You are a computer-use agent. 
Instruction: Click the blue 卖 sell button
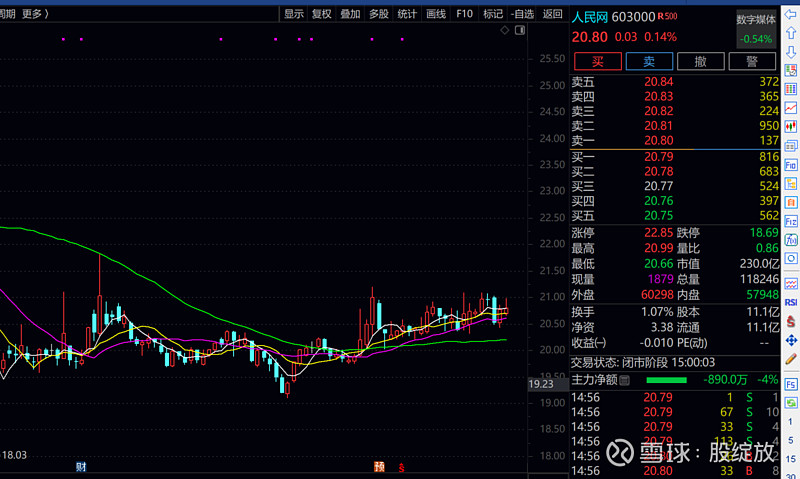pyautogui.click(x=649, y=61)
